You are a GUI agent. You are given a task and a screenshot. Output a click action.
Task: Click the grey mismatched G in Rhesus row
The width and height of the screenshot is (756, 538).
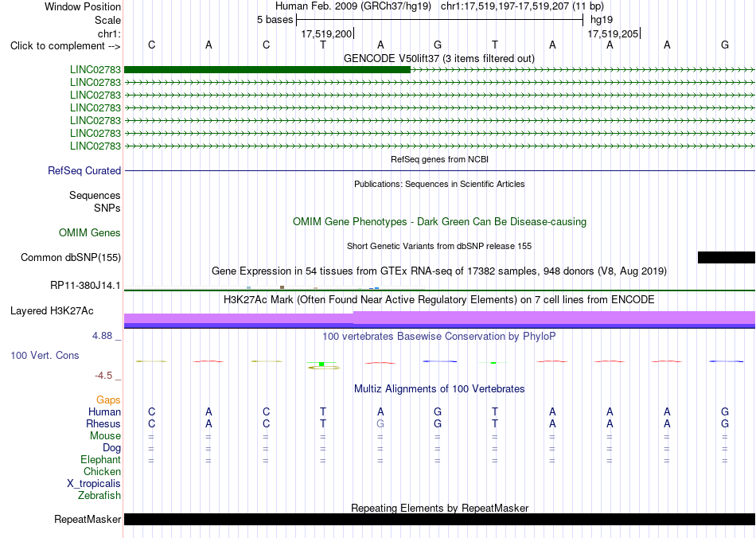380,423
